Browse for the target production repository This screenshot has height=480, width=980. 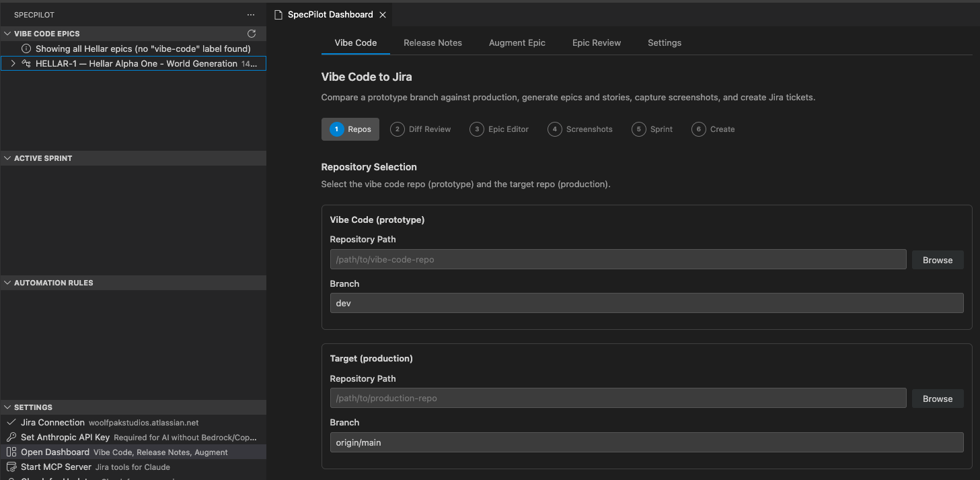coord(938,399)
